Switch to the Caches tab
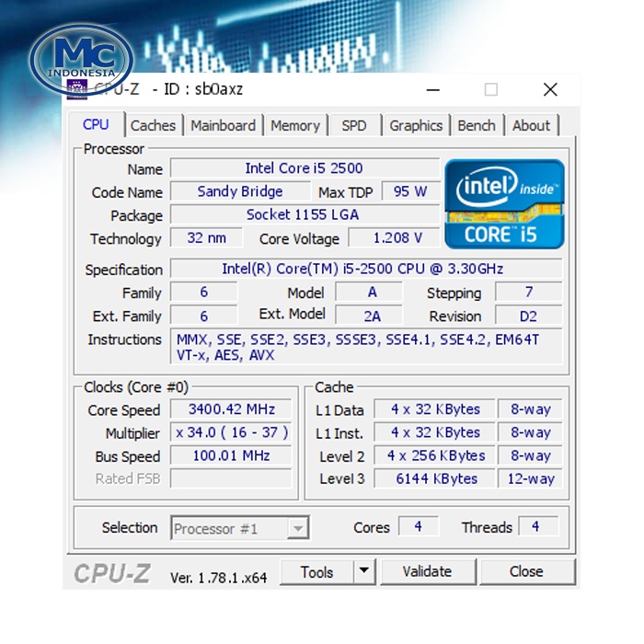This screenshot has width=644, height=644. tap(153, 126)
